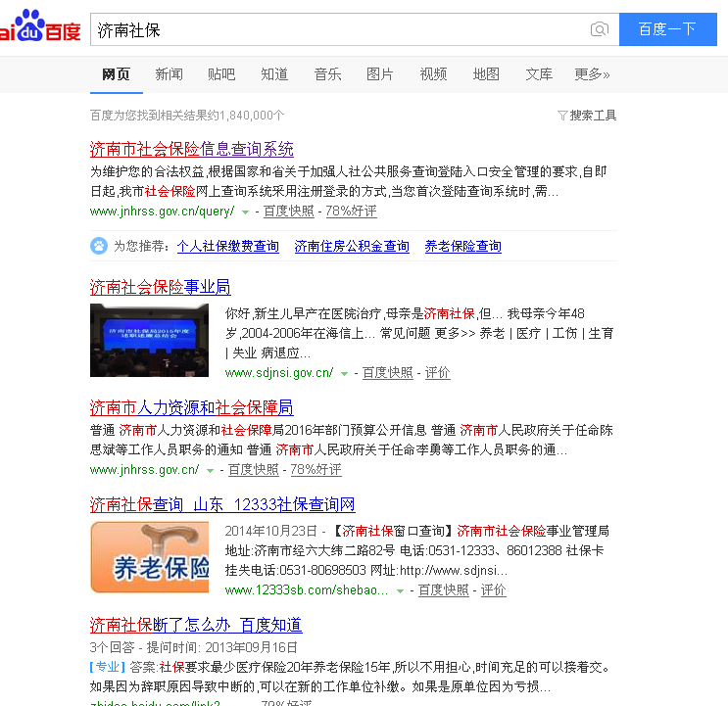Click the [专业] tag in 百度知道 result
Viewport: 728px width, 706px height.
click(107, 667)
